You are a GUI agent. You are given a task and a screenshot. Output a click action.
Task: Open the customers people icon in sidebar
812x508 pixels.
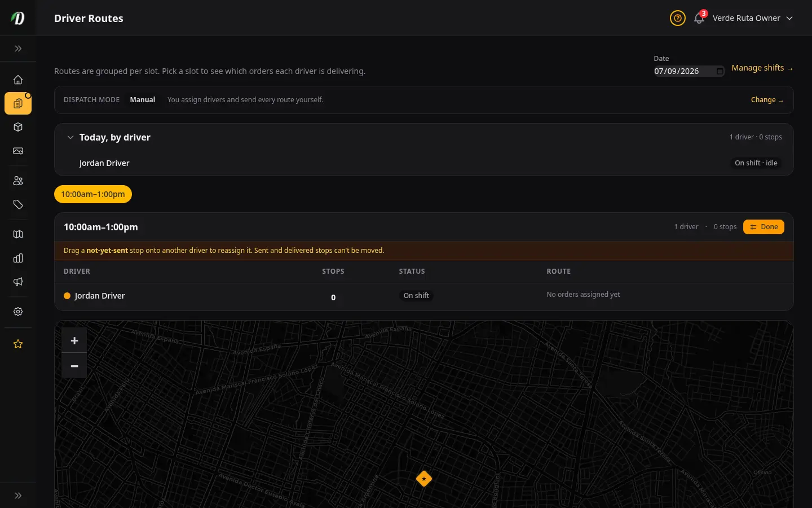18,181
